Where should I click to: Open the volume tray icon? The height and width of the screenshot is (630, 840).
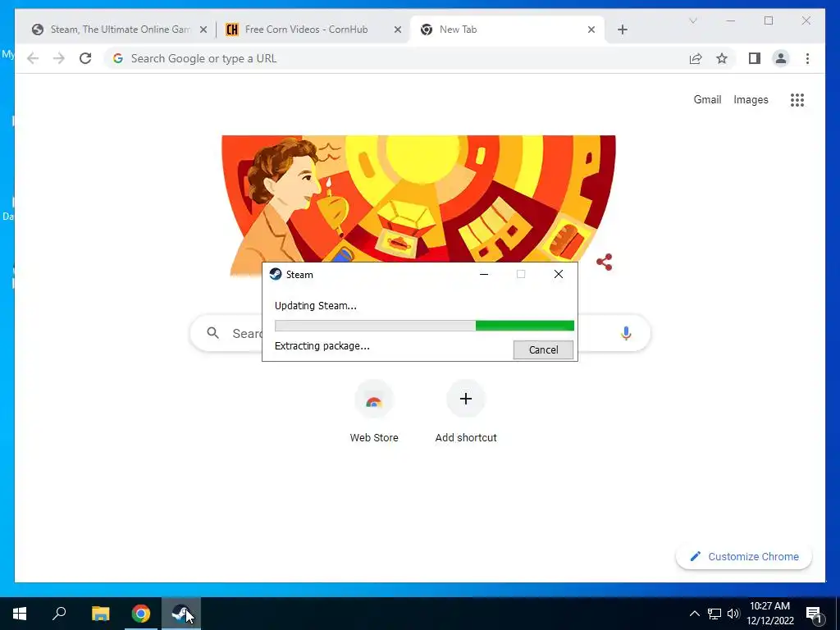733,614
